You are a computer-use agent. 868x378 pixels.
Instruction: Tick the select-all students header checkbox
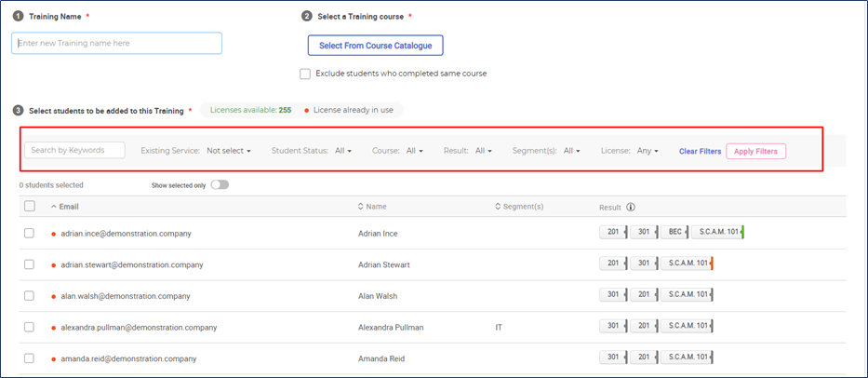tap(30, 206)
